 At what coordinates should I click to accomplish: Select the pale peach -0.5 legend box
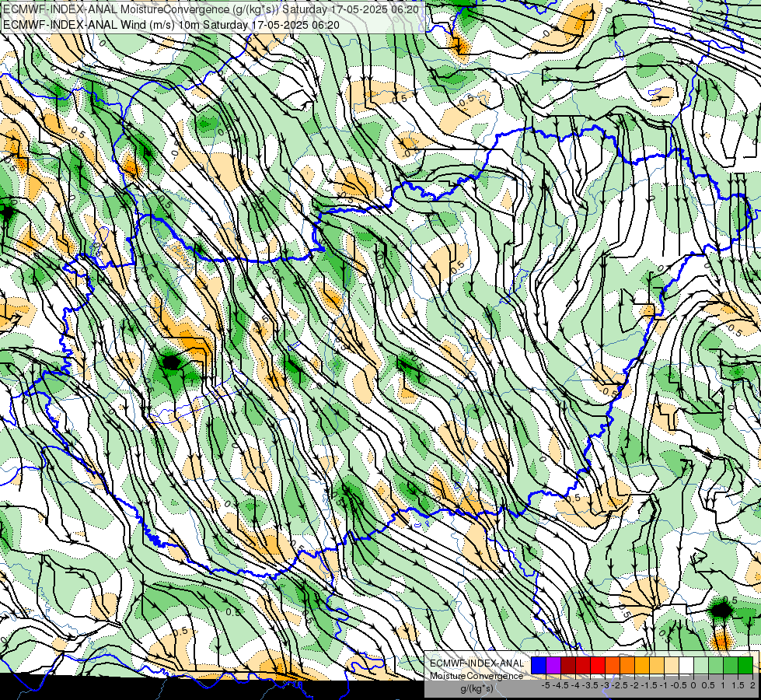(x=672, y=666)
